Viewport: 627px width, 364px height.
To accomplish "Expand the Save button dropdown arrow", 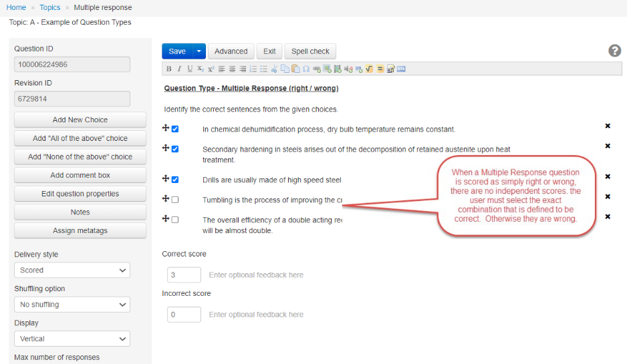I will coord(199,51).
